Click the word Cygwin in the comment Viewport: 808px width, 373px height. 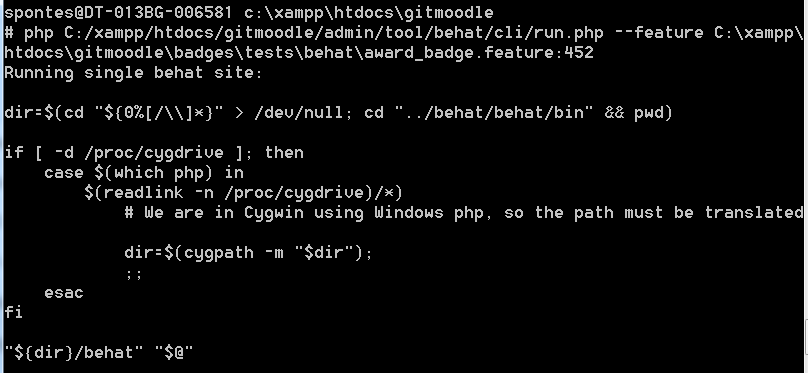coord(274,213)
